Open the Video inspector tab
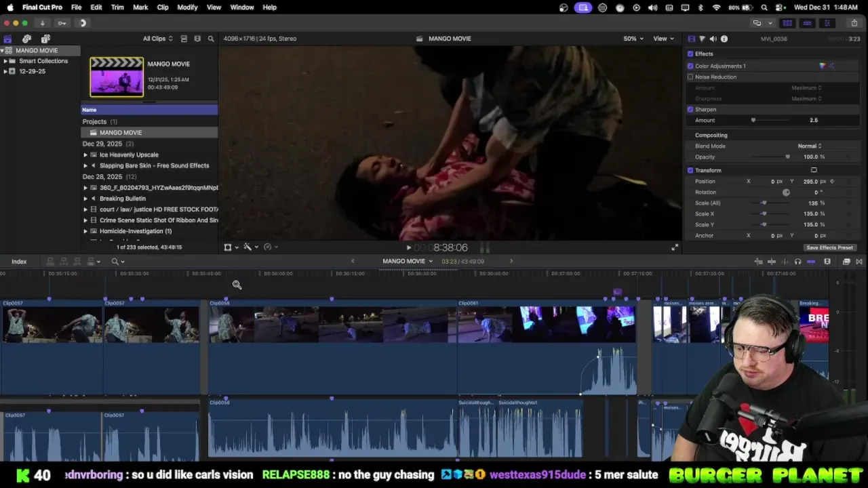Viewport: 868px width, 488px height. click(691, 39)
